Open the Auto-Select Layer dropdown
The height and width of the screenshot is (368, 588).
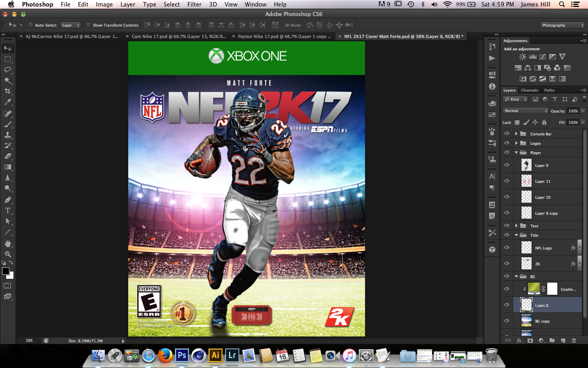click(x=71, y=25)
